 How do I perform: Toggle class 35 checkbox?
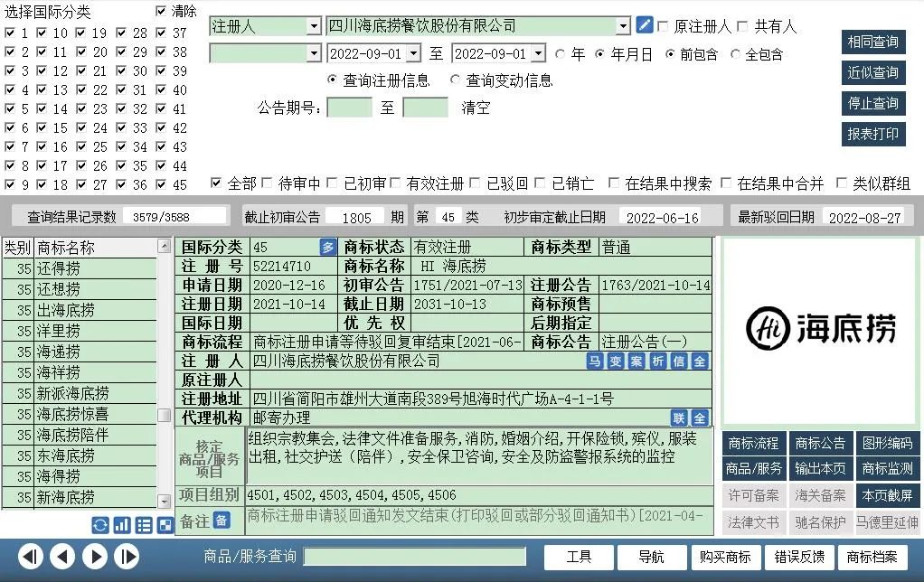121,165
